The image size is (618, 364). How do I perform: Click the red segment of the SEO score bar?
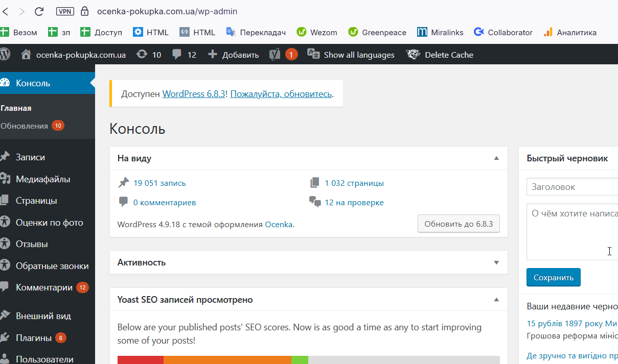141,360
